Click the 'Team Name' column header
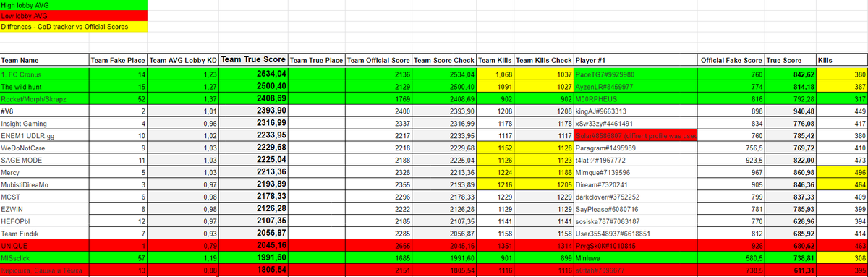 44,60
